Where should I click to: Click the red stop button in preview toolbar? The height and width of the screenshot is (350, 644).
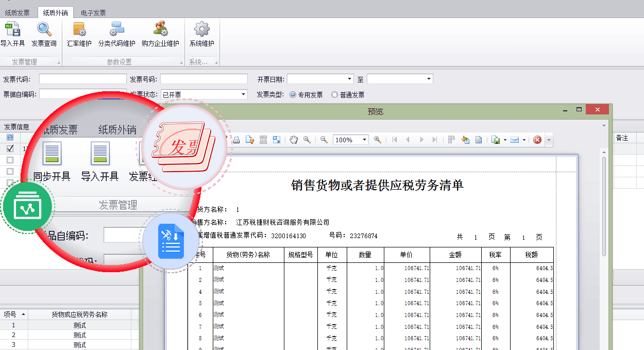(537, 140)
